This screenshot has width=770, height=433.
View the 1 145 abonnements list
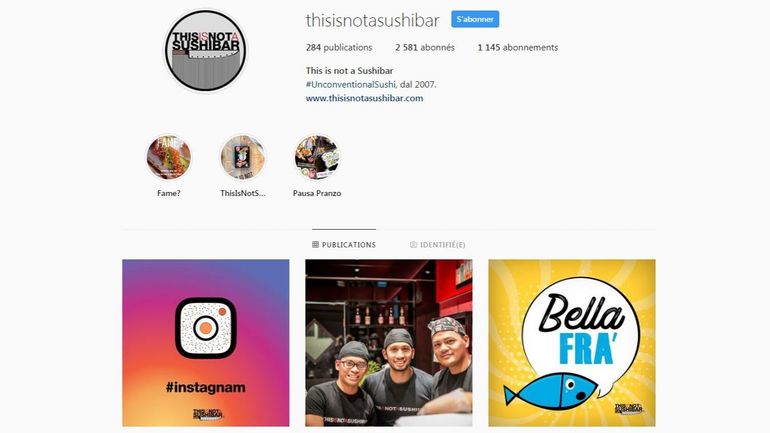(518, 47)
